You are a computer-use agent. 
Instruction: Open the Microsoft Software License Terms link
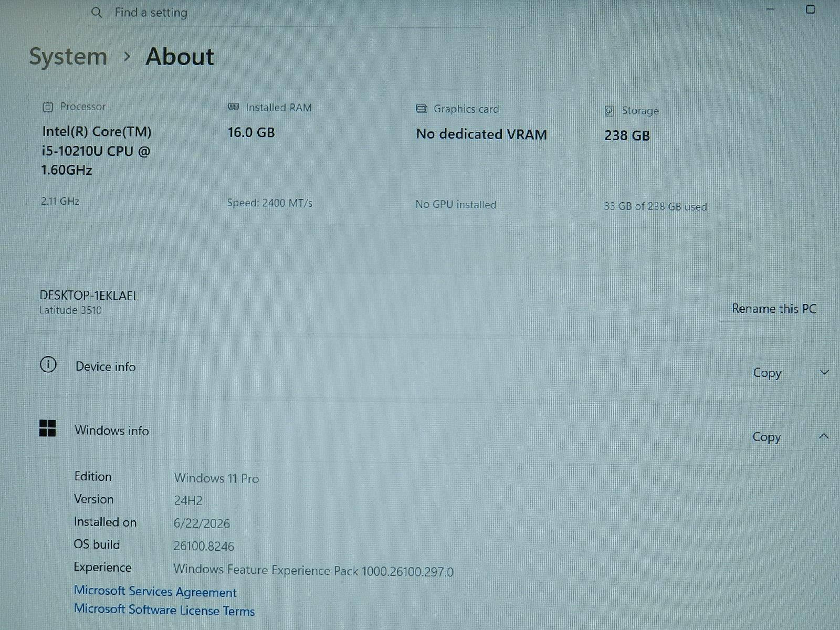pos(164,610)
